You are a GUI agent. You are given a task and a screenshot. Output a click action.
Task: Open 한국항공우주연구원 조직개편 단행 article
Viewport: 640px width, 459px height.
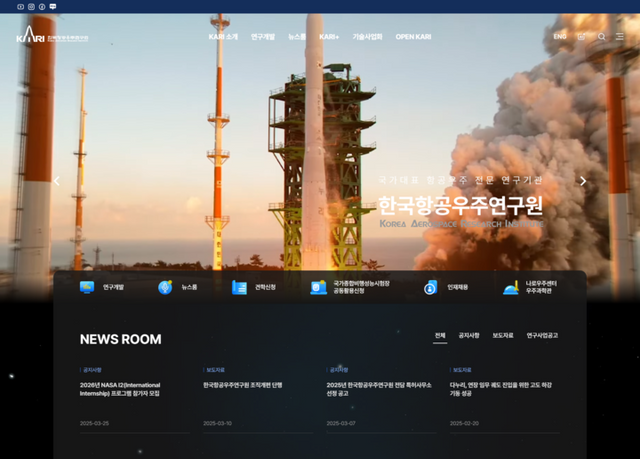243,385
